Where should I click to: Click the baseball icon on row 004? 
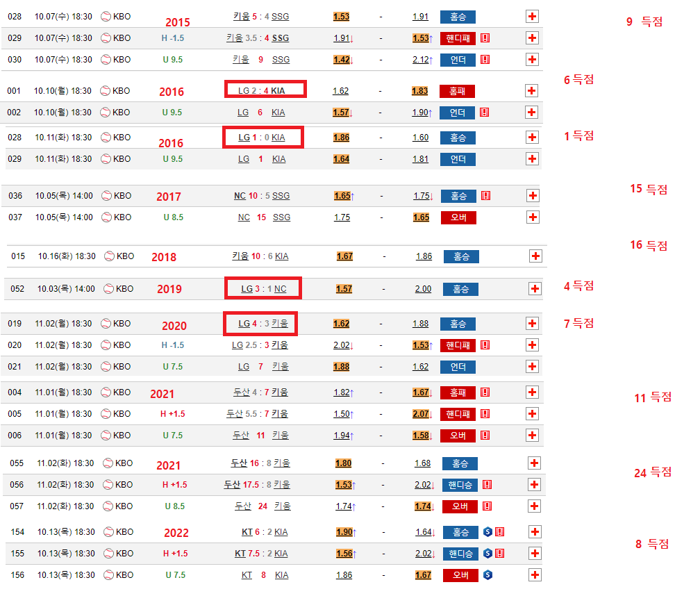coord(106,392)
